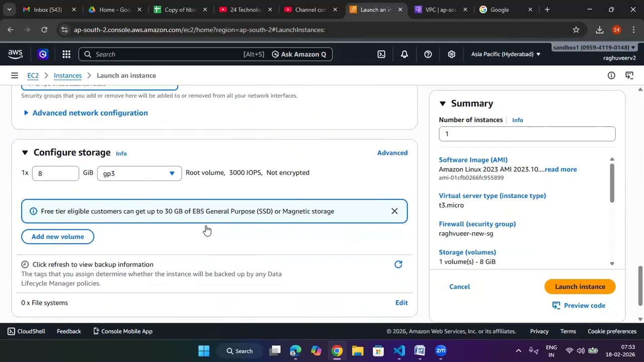Open Info link for Number of instances
The width and height of the screenshot is (644, 362).
tap(518, 120)
